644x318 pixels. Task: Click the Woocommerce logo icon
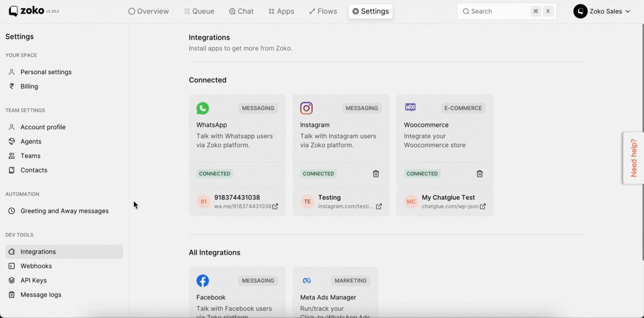pyautogui.click(x=410, y=107)
